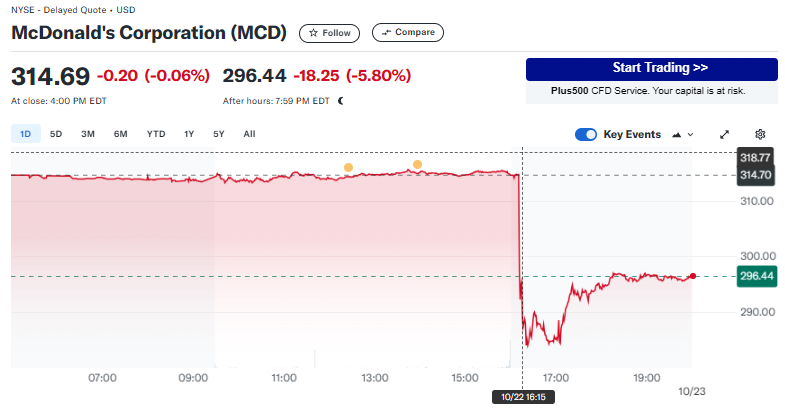
Task: Select the 1D time range
Action: click(26, 134)
